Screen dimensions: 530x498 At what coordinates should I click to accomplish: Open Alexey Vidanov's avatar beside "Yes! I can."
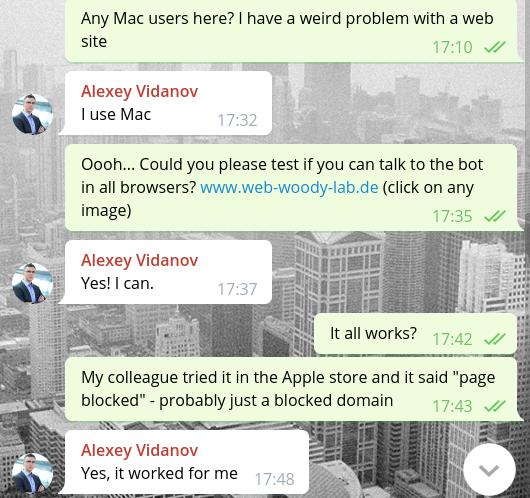point(32,283)
